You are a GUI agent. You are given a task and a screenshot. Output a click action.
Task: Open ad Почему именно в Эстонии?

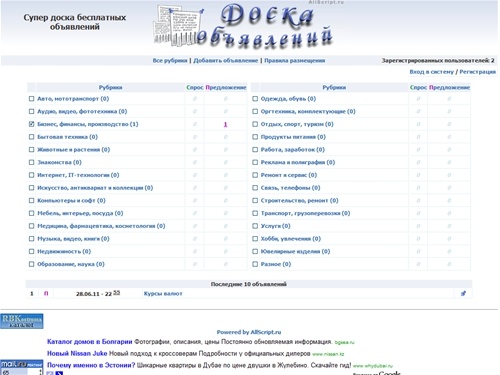click(x=91, y=365)
